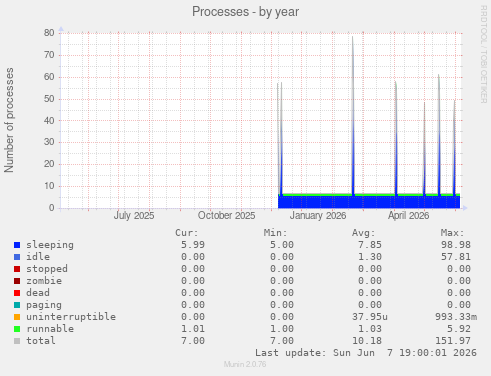Click the 'Cur:' column header

point(187,233)
